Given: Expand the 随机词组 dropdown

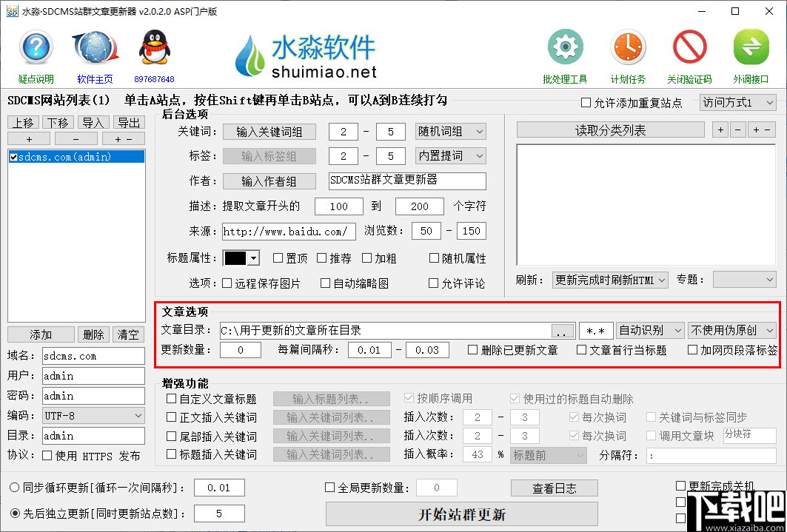Looking at the screenshot, I should [x=450, y=130].
